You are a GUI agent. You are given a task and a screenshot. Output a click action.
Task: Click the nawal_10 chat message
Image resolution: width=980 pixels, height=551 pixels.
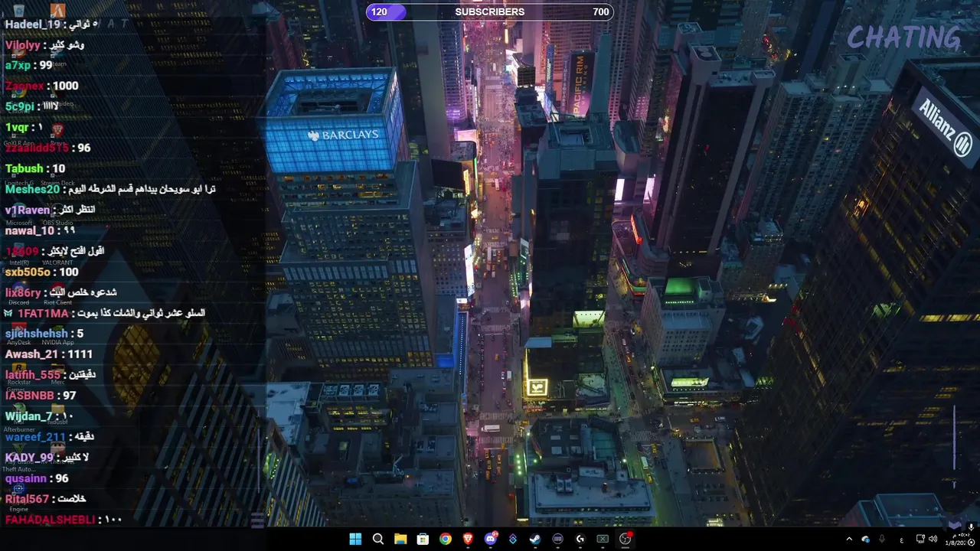click(40, 231)
